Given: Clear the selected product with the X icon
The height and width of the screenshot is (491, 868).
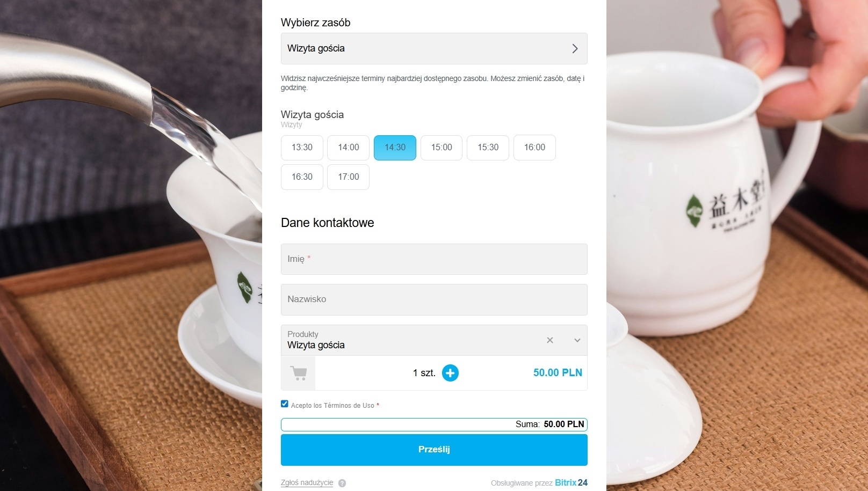Looking at the screenshot, I should coord(550,340).
